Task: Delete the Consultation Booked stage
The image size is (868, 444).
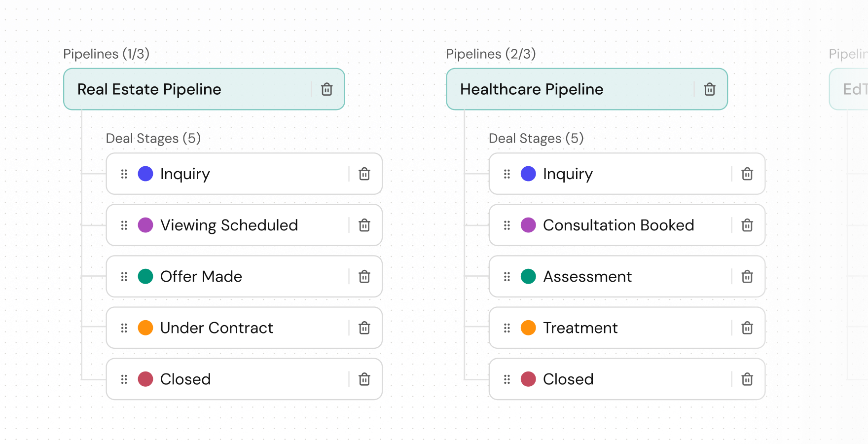Action: coord(747,225)
